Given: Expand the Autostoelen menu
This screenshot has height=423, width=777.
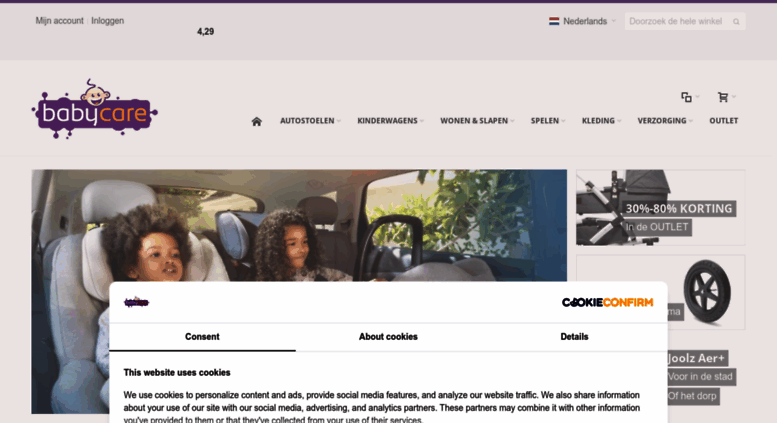Looking at the screenshot, I should [x=310, y=121].
